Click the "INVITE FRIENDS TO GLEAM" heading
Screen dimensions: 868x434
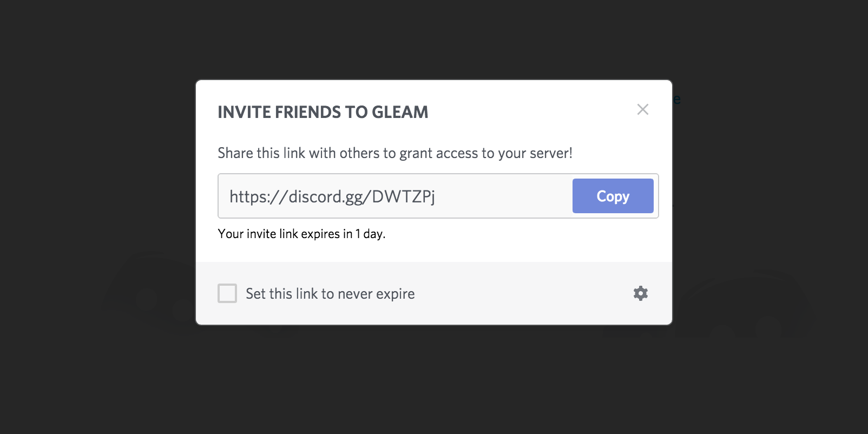[x=323, y=112]
